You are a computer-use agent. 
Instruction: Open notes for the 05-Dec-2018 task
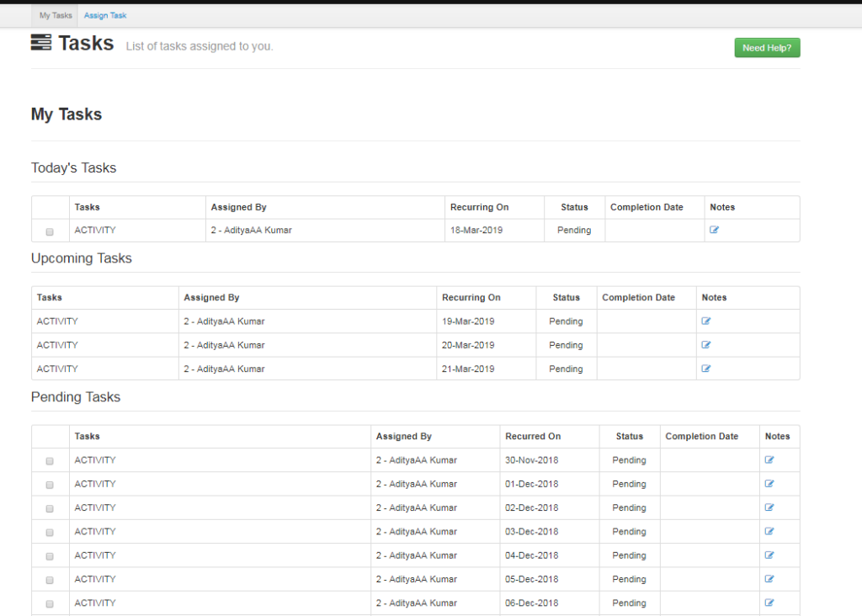click(x=767, y=579)
